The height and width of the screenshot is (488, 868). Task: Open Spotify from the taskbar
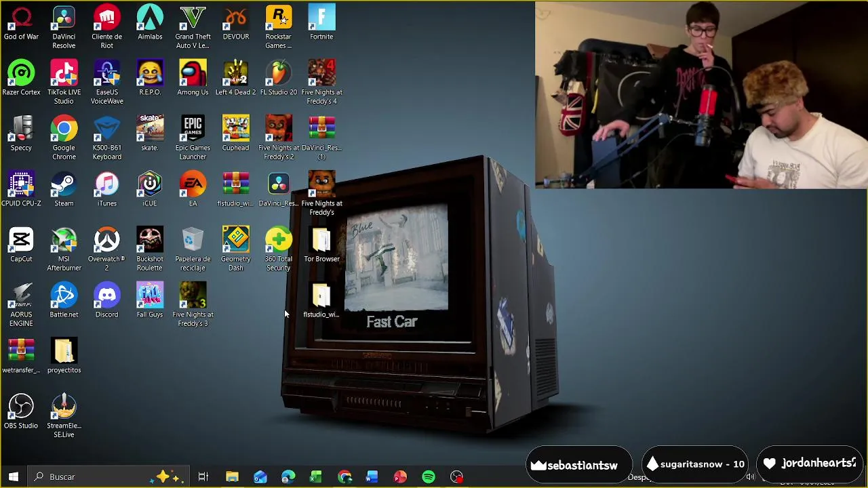[x=429, y=476]
